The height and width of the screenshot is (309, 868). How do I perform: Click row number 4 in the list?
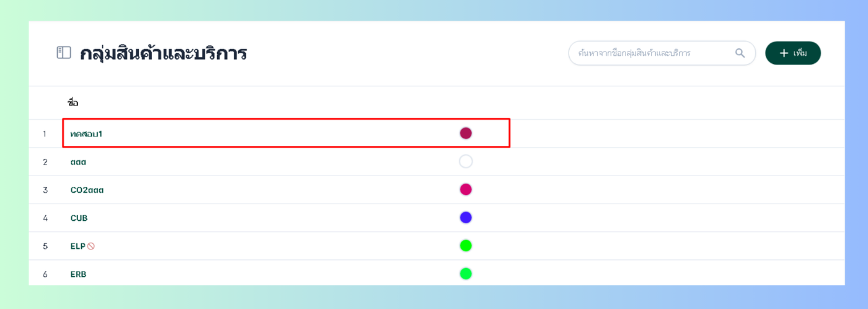45,218
